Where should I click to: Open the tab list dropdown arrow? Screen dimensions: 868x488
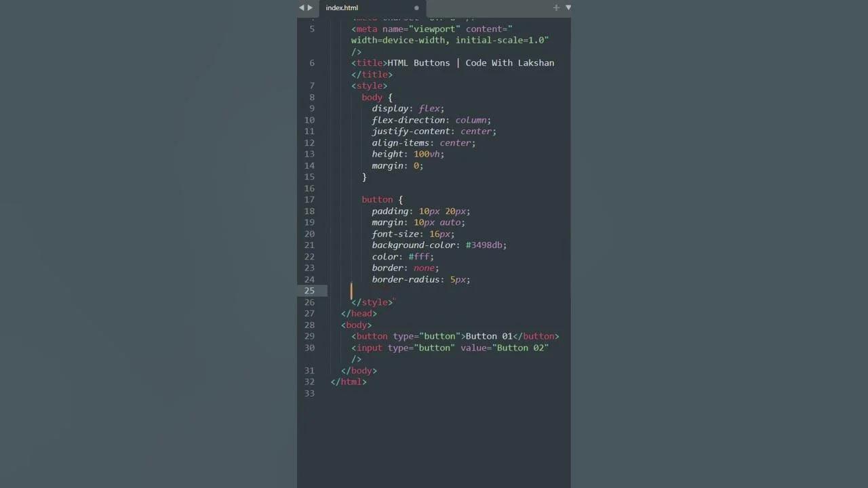[568, 7]
